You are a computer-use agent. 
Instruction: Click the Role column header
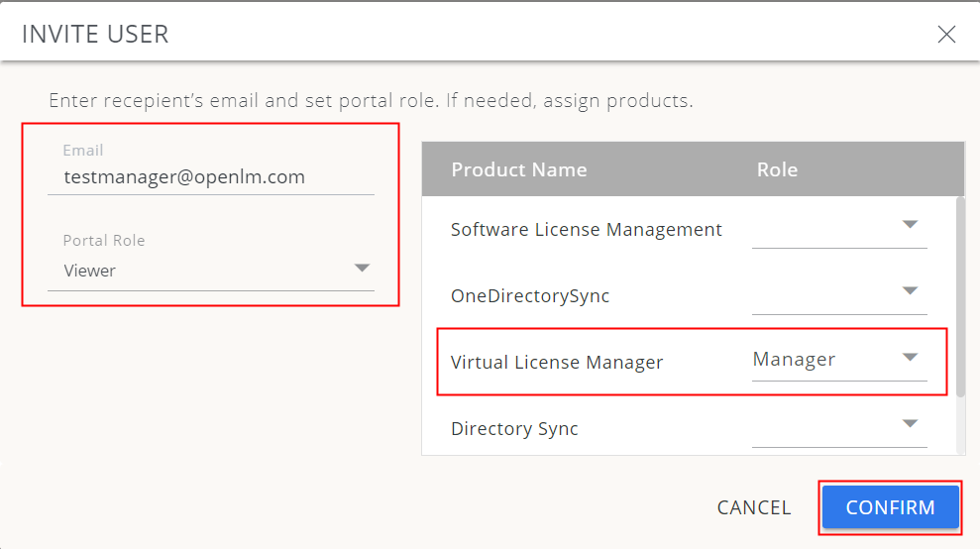777,169
